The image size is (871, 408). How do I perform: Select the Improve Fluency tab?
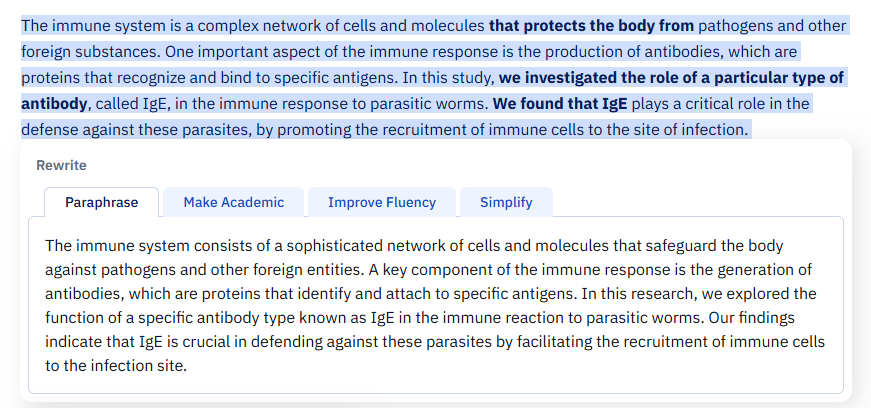point(382,202)
